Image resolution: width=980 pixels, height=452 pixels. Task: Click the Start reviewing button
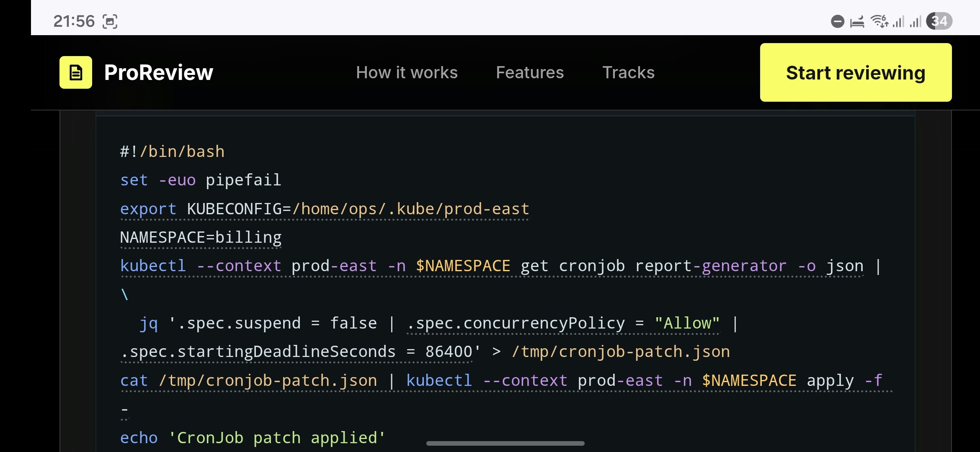point(856,72)
